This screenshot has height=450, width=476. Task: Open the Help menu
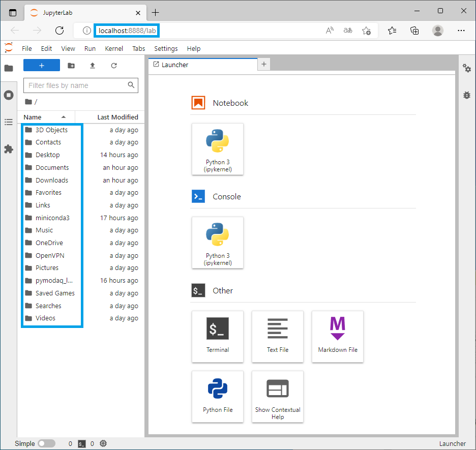click(194, 48)
